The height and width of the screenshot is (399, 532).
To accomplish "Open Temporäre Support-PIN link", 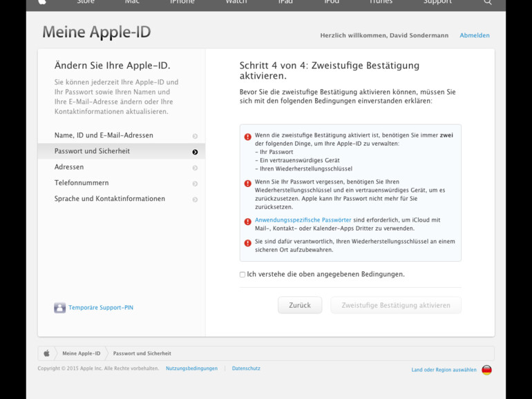I will point(101,307).
